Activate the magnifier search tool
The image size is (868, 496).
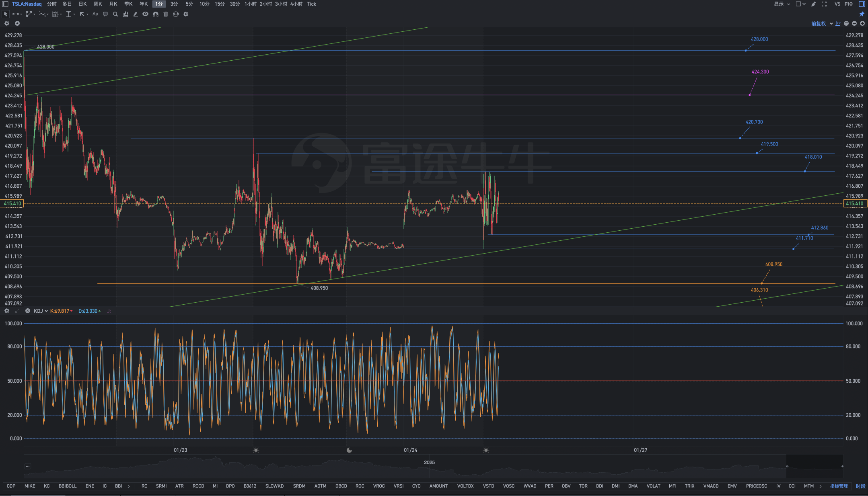click(115, 14)
